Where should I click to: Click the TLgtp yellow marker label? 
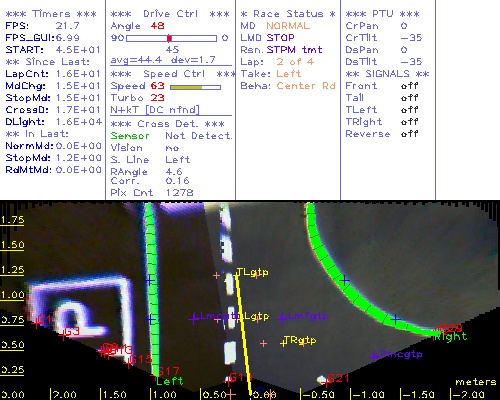pyautogui.click(x=252, y=272)
